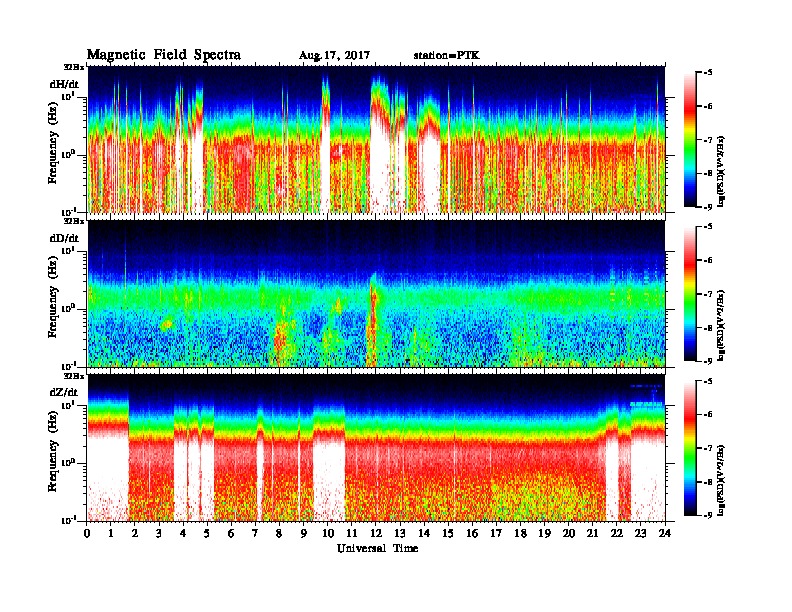
Task: Click the -5 value on dZ/dt color bar
Action: [x=708, y=381]
